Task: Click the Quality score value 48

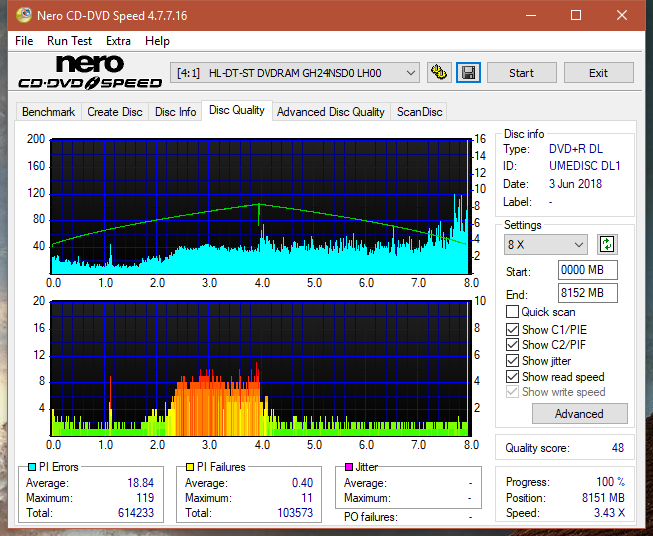Action: click(x=618, y=448)
